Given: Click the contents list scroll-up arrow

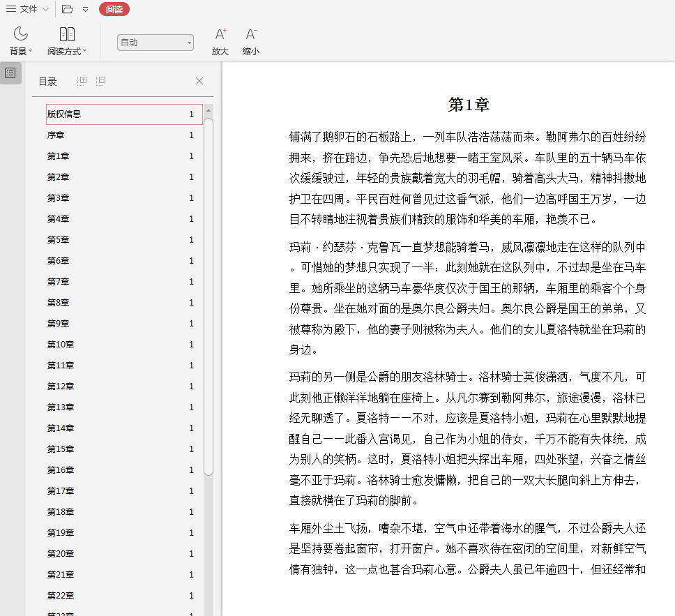Looking at the screenshot, I should [208, 111].
